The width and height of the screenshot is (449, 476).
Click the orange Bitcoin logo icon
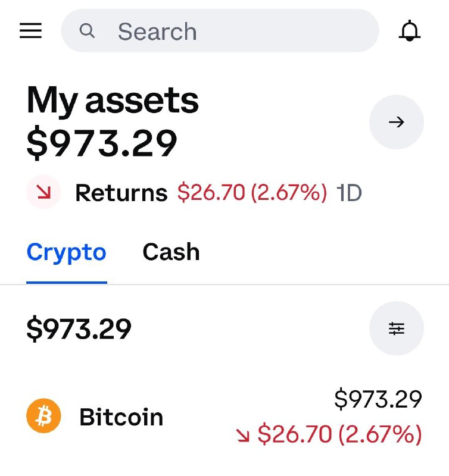[x=43, y=415]
